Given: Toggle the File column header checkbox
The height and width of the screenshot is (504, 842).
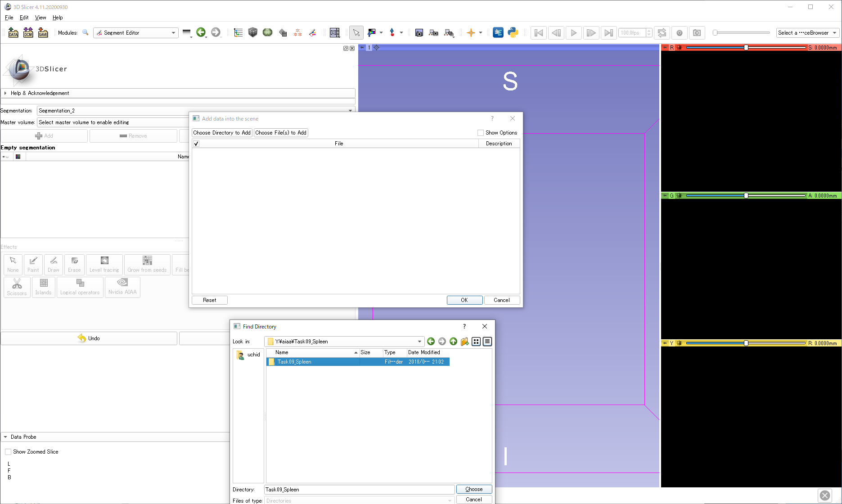Looking at the screenshot, I should pyautogui.click(x=196, y=144).
